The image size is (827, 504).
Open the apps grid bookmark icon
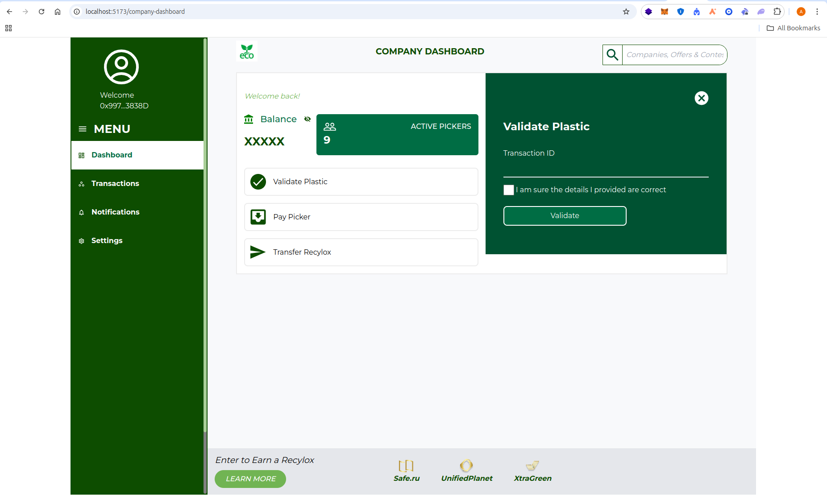coord(8,28)
